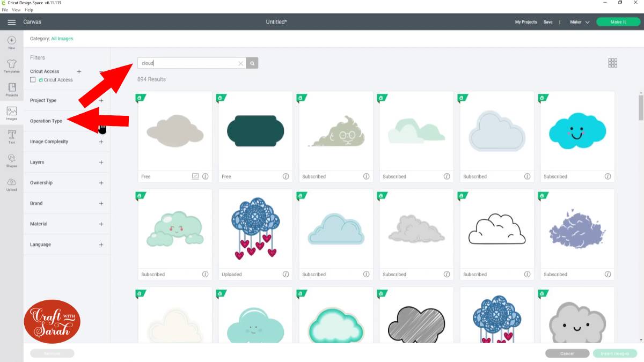Tick the checkbox on first gray cloud
Screen dimensions: 644x362
pyautogui.click(x=195, y=176)
